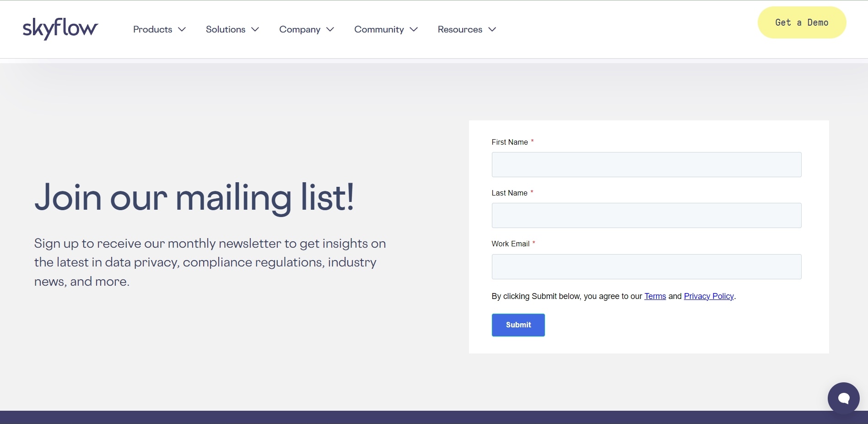Open the Terms link
The image size is (868, 424).
(655, 296)
